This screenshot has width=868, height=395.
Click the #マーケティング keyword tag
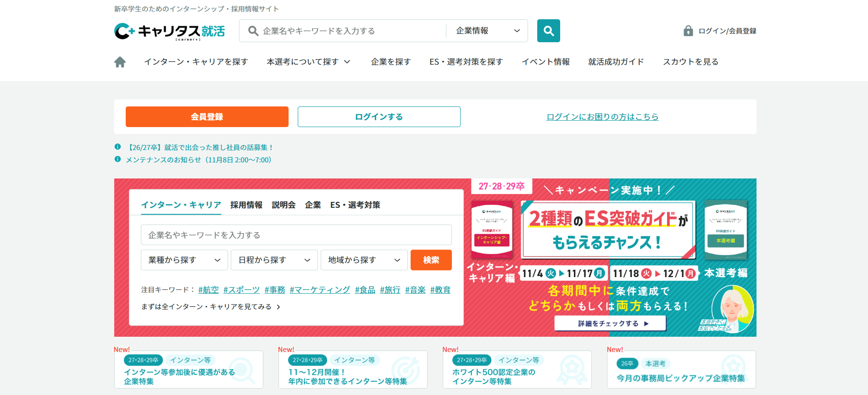tap(320, 290)
